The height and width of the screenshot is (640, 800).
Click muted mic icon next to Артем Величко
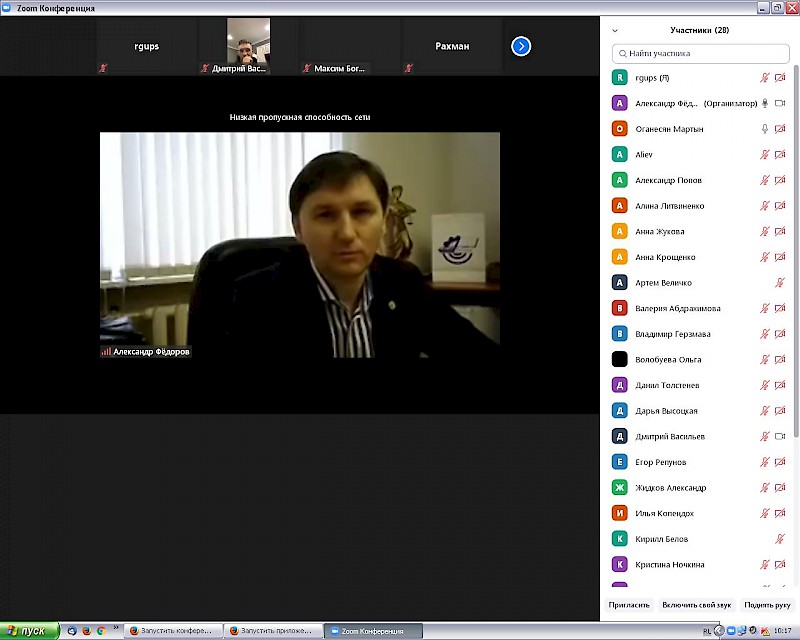(x=780, y=283)
